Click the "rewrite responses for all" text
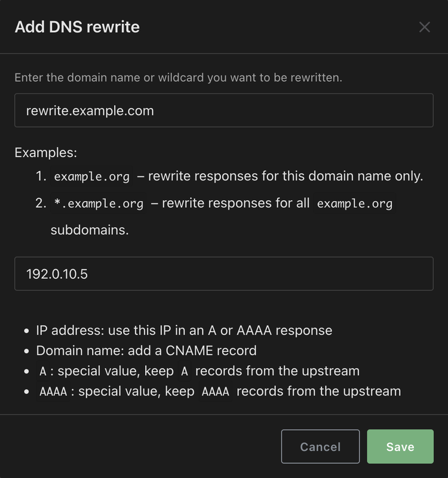The image size is (448, 478). coord(235,203)
